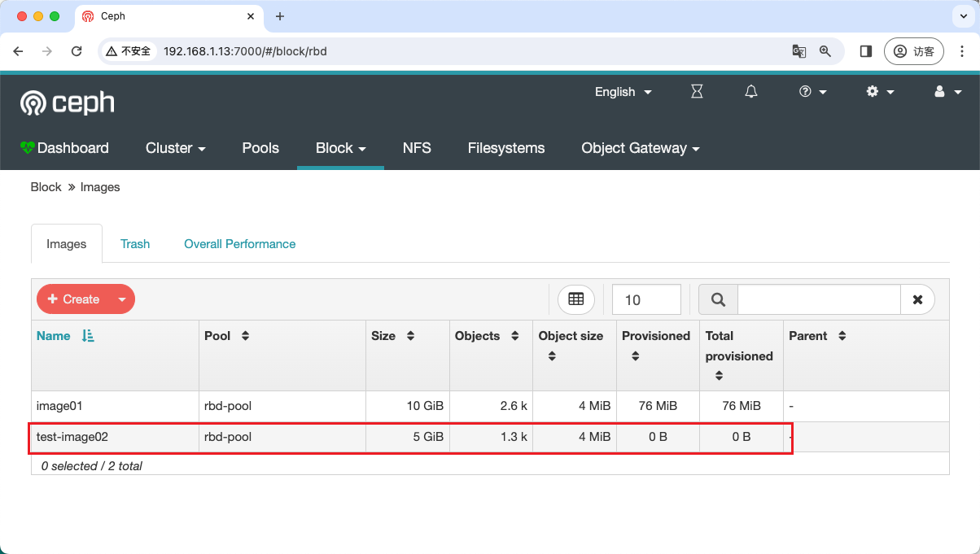Click the 0 selected / 2 total footer
The height and width of the screenshot is (554, 980).
(x=92, y=466)
